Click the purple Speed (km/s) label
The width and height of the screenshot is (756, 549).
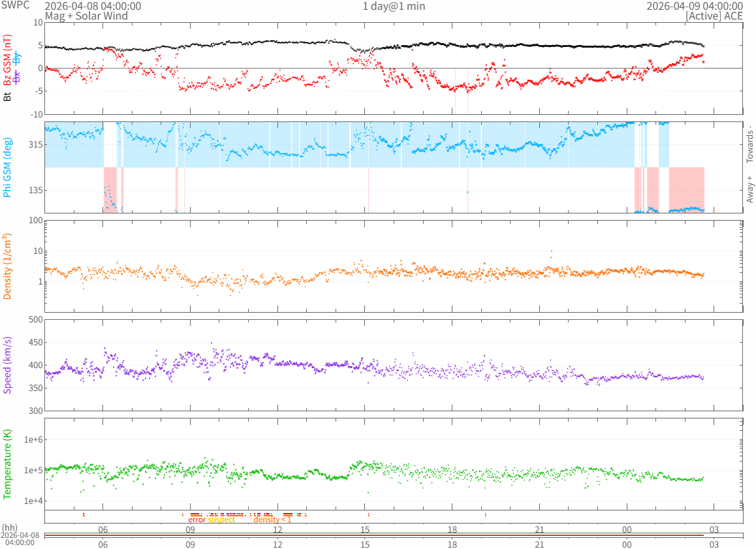click(8, 365)
